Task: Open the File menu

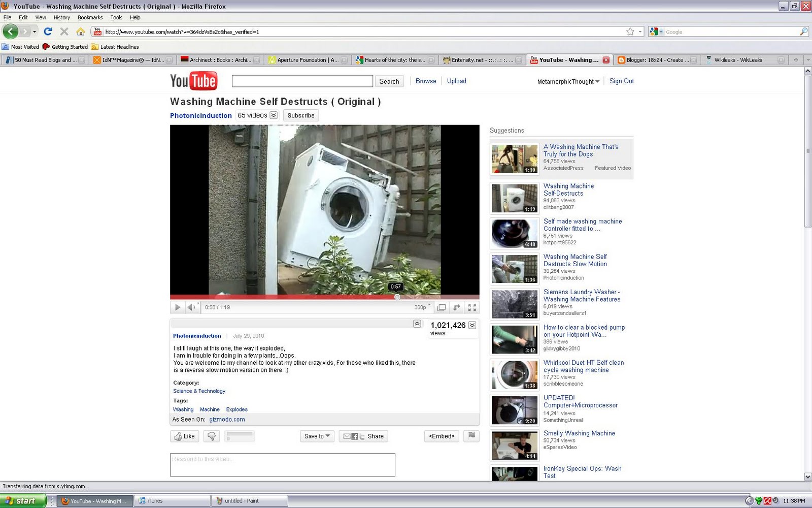Action: [7, 17]
